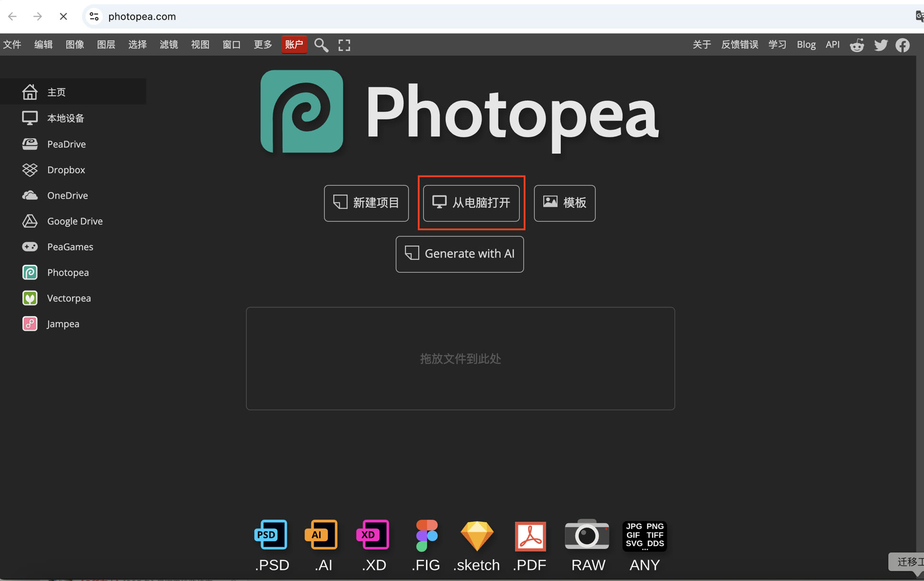Open the 滤镜 menu
Screen dimensions: 924x581
[x=169, y=45]
